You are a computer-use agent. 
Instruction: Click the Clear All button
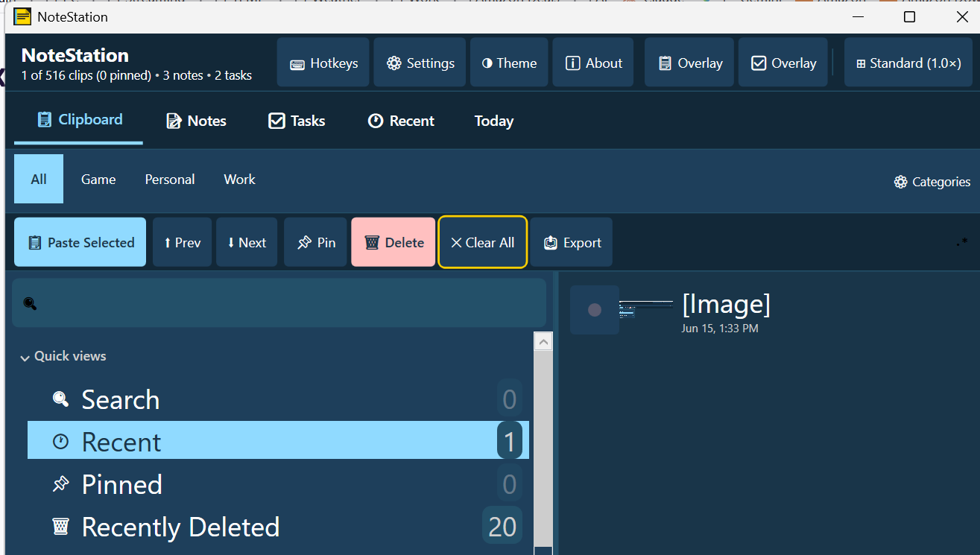(483, 242)
